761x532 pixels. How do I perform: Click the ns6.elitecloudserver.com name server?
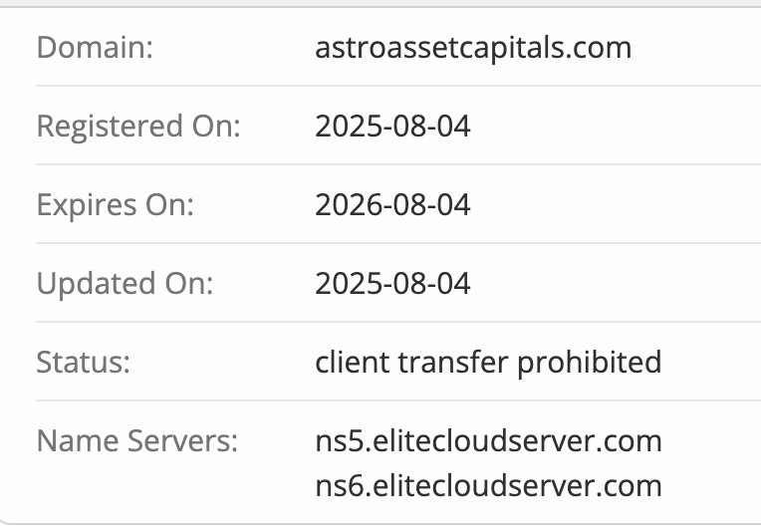point(488,486)
